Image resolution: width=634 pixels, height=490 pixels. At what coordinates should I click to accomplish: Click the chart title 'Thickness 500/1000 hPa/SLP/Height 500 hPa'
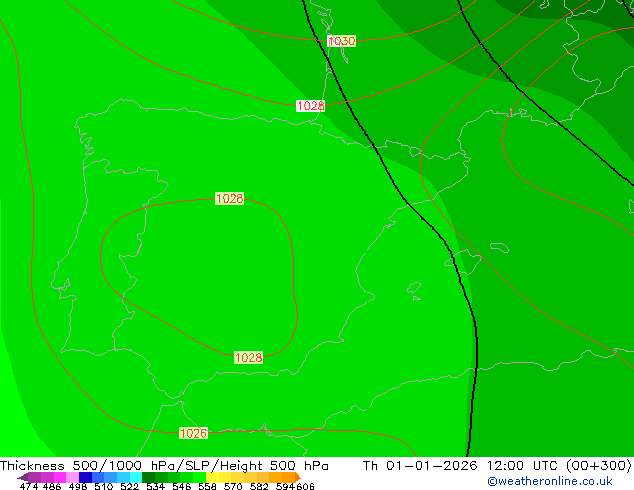pos(164,466)
